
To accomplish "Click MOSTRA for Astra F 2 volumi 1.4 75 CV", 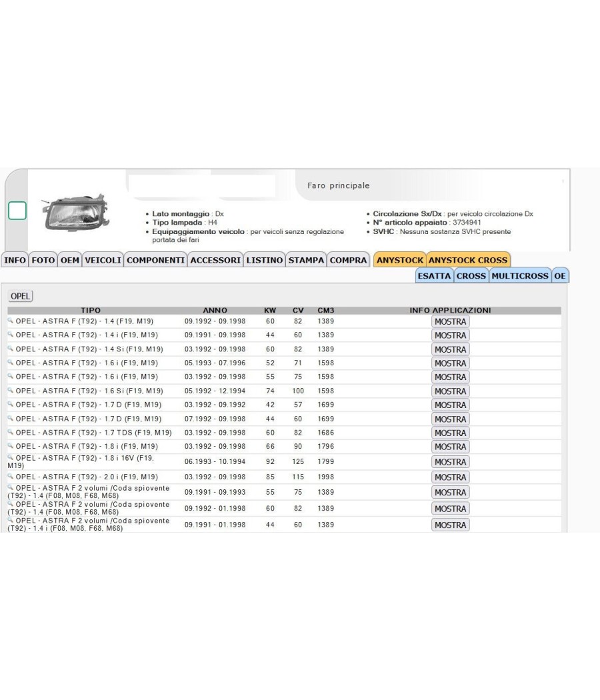I will 451,493.
